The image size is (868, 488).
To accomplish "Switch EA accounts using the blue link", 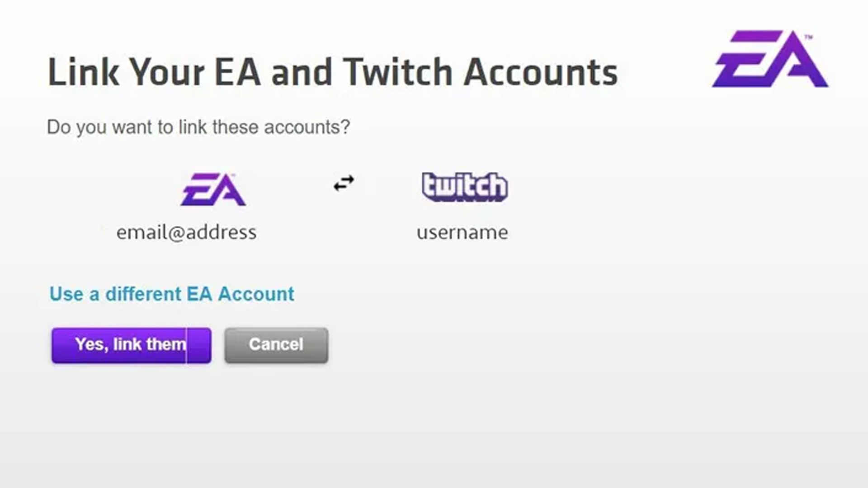I will click(x=172, y=294).
